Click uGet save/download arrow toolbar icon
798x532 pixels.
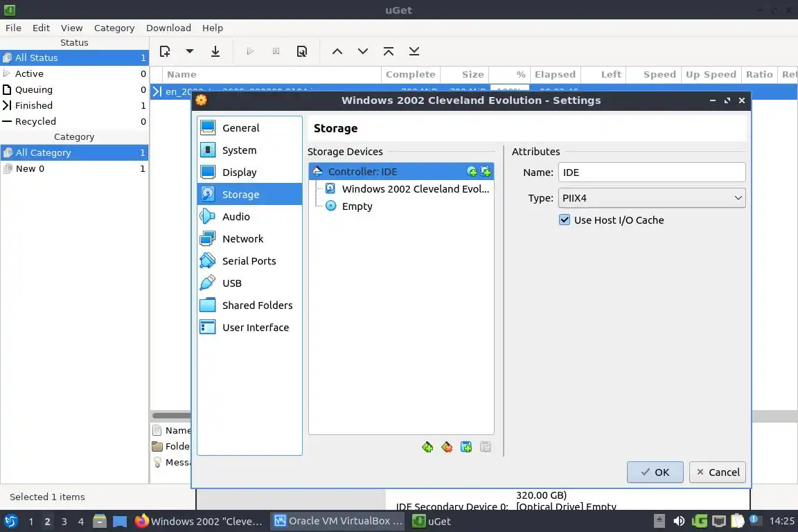click(215, 51)
